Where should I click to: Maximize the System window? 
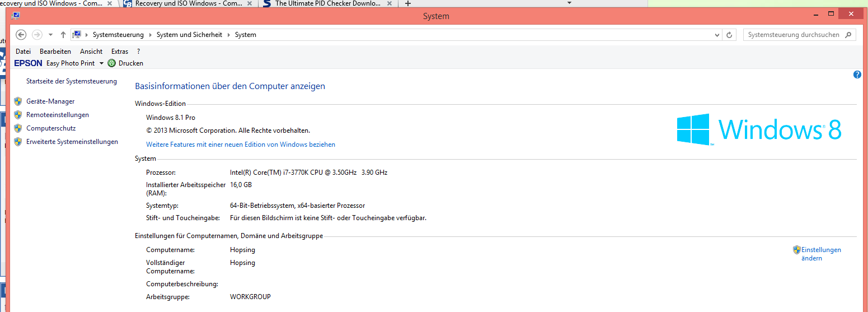(831, 13)
